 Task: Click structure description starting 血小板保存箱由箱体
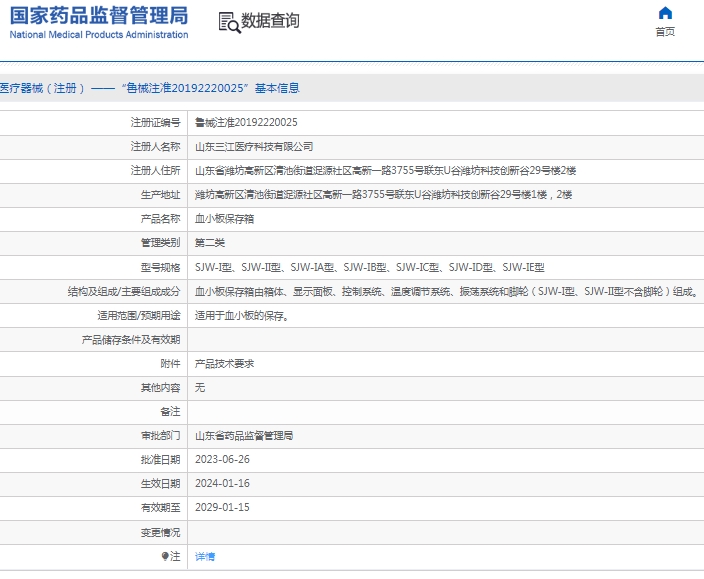click(446, 292)
